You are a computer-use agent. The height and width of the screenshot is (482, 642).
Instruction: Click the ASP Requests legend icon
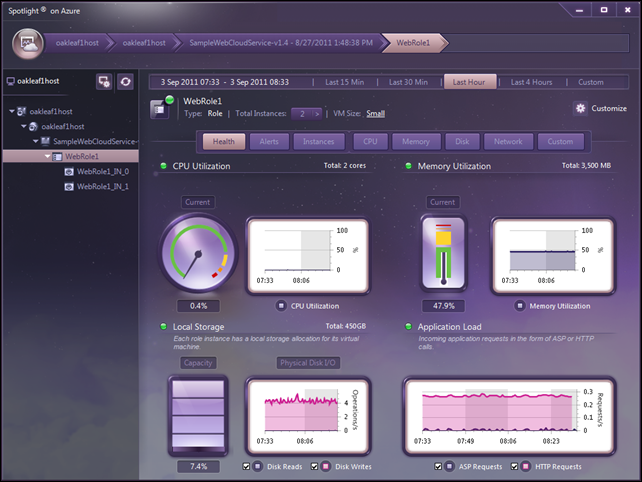tap(449, 466)
